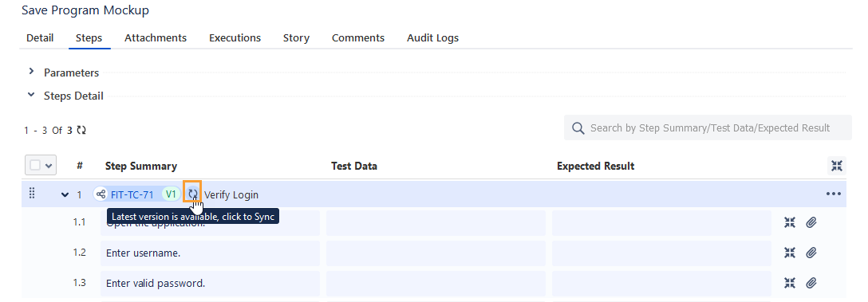The height and width of the screenshot is (302, 868).
Task: View the Comments tab
Action: point(358,38)
